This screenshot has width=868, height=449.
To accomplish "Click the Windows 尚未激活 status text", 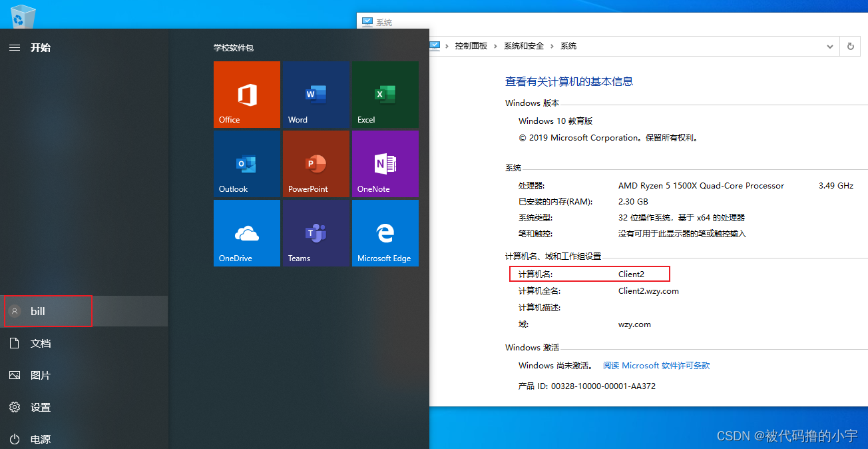I will 556,365.
